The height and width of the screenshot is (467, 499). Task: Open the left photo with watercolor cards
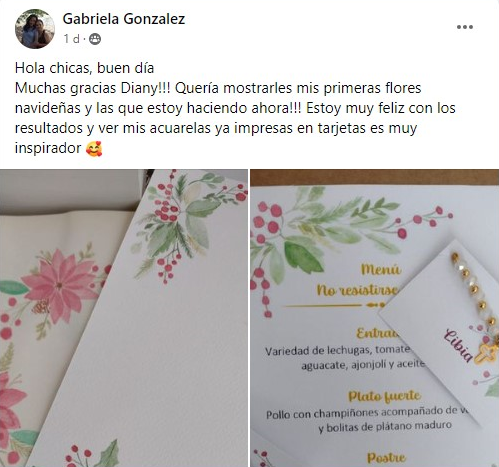(x=124, y=318)
